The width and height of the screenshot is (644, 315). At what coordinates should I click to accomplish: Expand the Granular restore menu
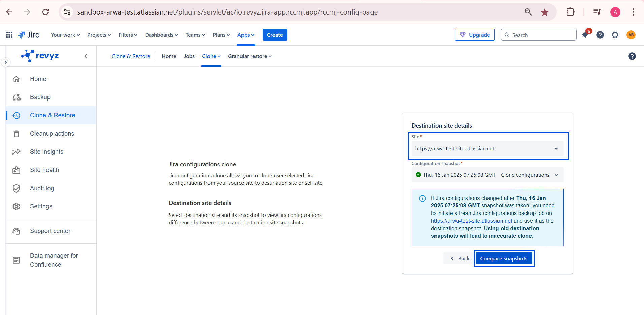click(x=250, y=56)
